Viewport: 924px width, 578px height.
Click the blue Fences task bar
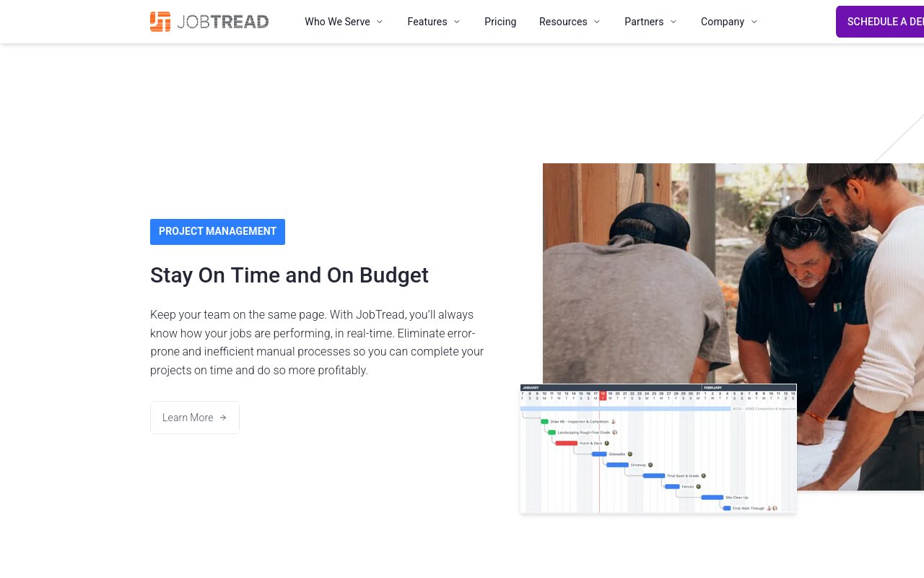[x=672, y=486]
